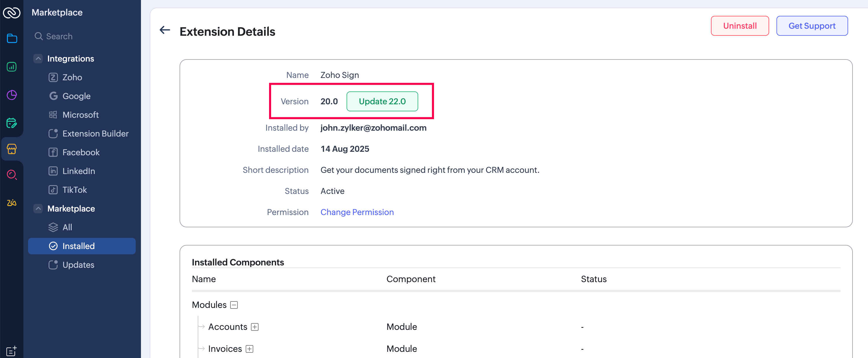Collapse the Marketplace section chevron
Viewport: 868px width, 358px height.
click(38, 209)
